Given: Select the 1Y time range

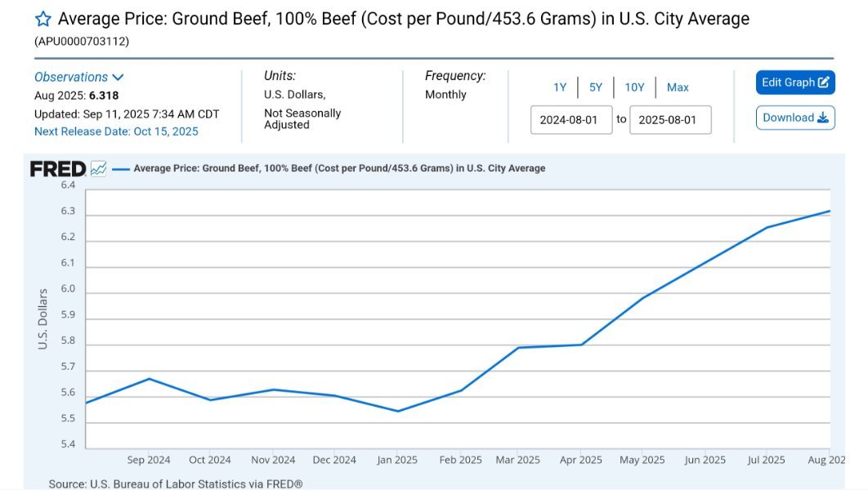Looking at the screenshot, I should (x=560, y=87).
